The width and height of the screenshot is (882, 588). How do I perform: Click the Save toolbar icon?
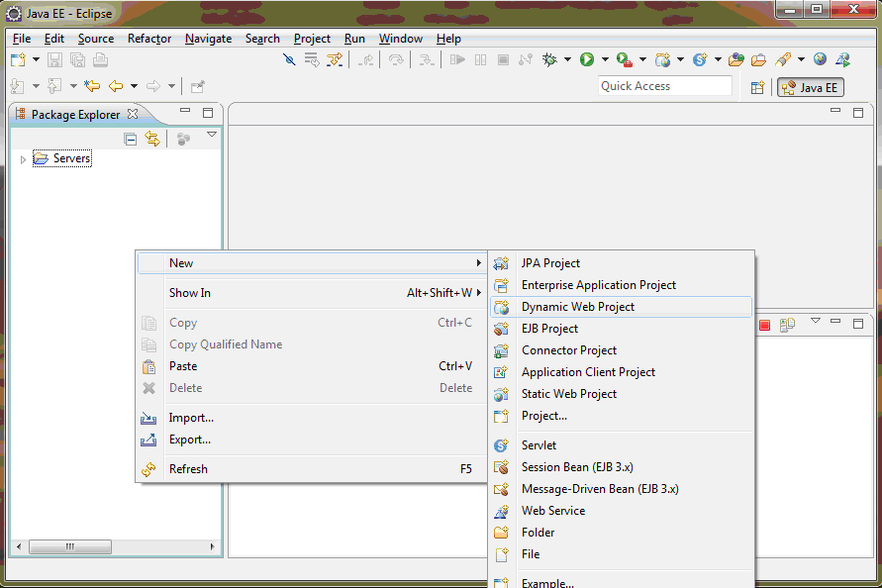pyautogui.click(x=54, y=59)
